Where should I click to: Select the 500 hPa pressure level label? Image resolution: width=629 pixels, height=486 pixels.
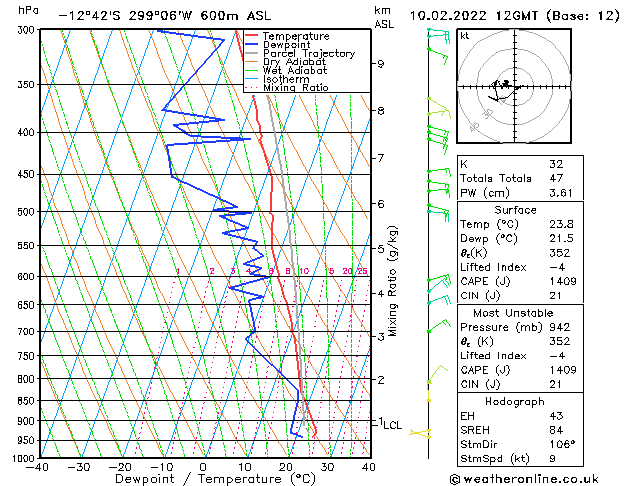pyautogui.click(x=28, y=212)
